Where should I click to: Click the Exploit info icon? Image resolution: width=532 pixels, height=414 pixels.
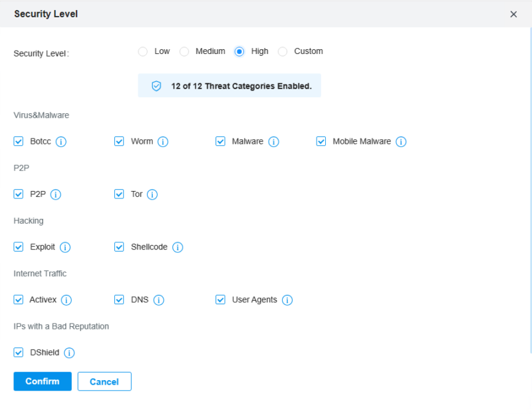[65, 247]
